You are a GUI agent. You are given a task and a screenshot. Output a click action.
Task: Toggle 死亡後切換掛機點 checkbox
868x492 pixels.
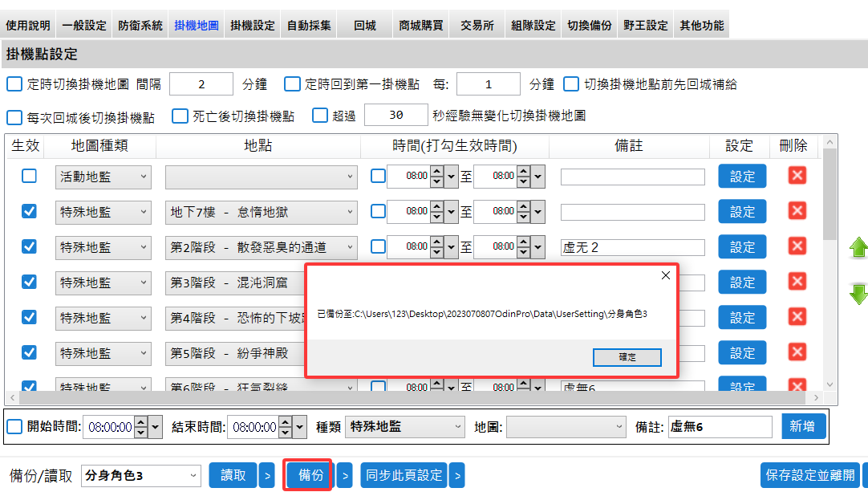[180, 116]
